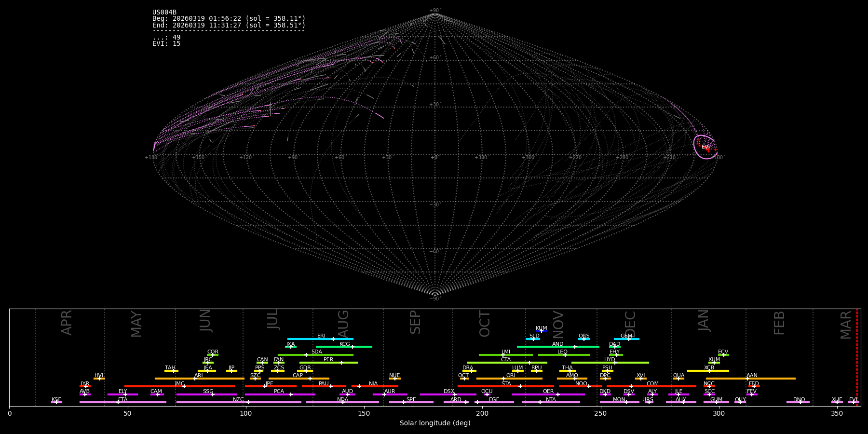Viewport: 868px width, 434px height.
Task: Click the LYR shower label
Action: (85, 384)
